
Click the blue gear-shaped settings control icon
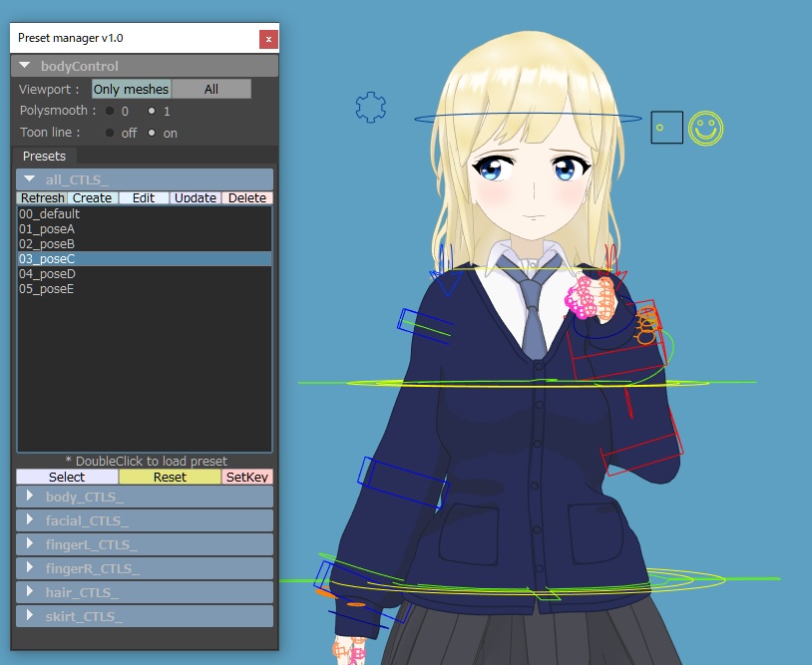(x=371, y=108)
